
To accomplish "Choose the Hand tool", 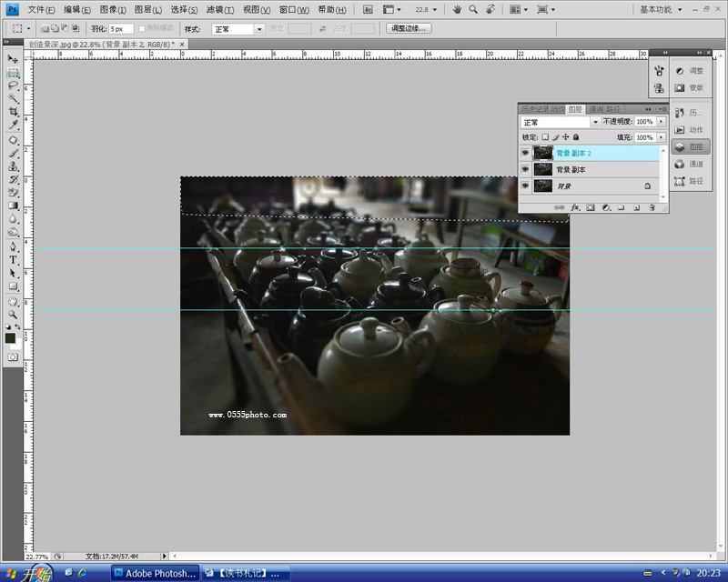I will point(13,300).
